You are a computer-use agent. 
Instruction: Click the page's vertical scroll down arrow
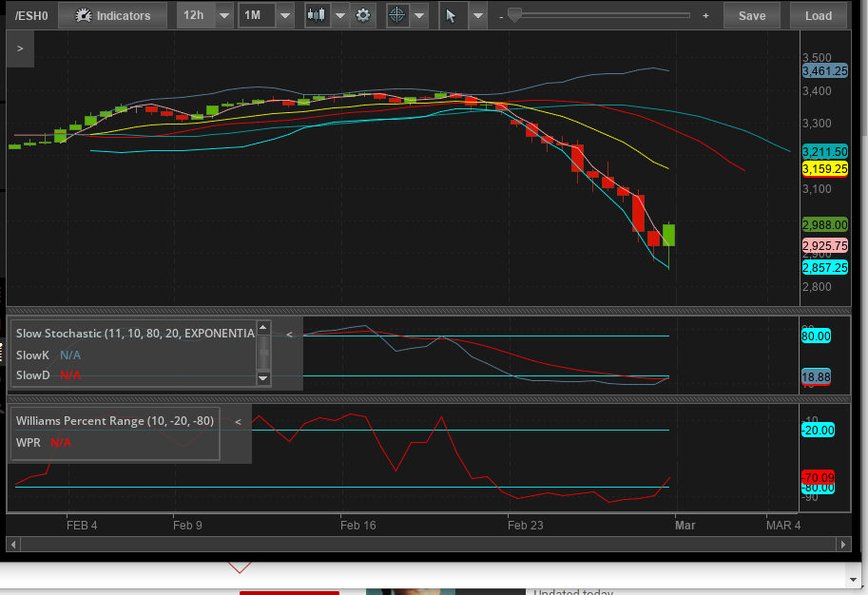click(853, 580)
